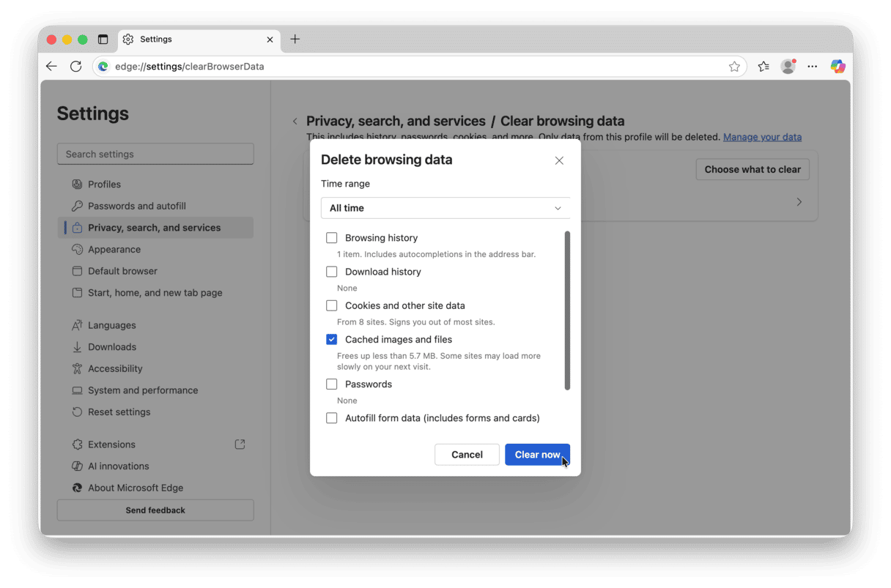
Task: Enable the Browsing history checkbox
Action: pyautogui.click(x=332, y=238)
